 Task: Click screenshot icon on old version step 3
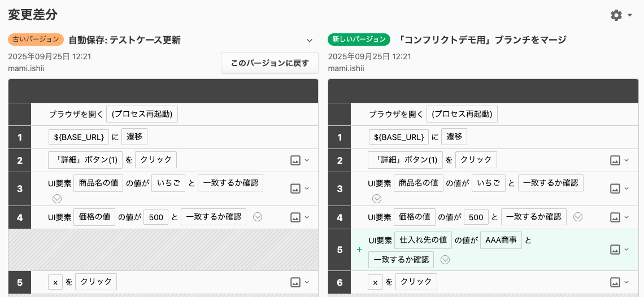(295, 189)
